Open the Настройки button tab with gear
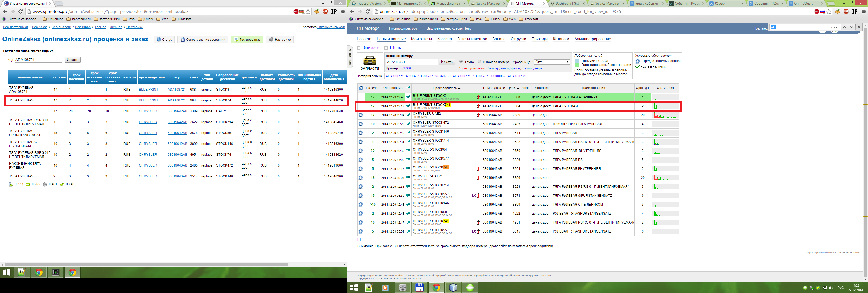 click(280, 39)
